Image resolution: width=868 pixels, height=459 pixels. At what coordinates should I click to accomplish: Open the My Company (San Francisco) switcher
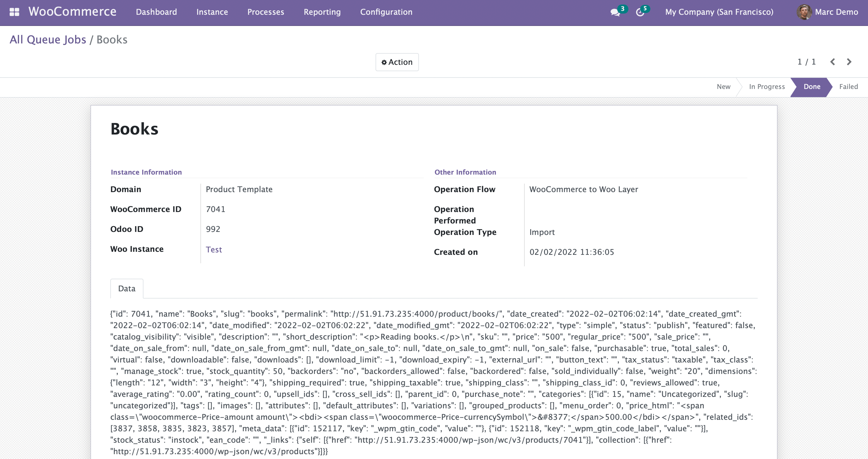coord(719,12)
